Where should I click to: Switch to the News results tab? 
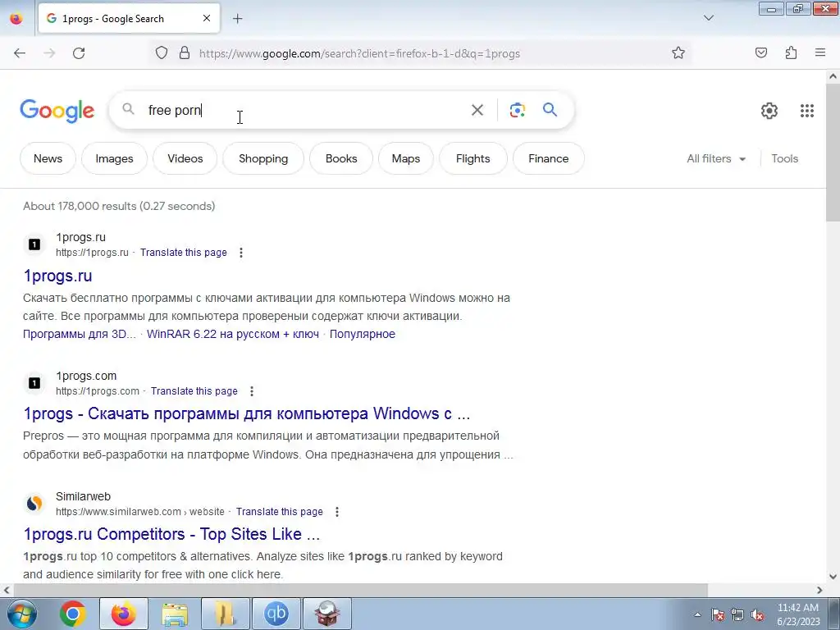point(48,158)
